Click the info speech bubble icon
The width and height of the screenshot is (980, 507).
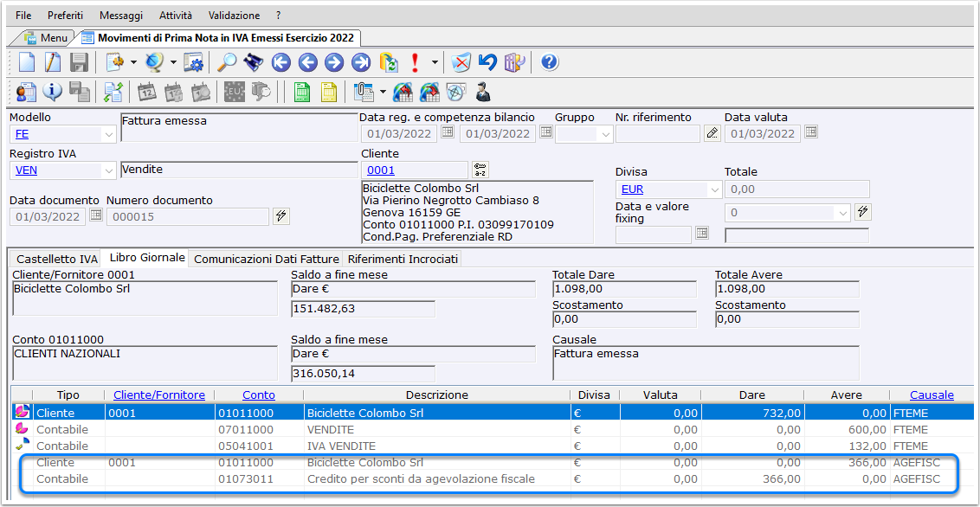(53, 93)
